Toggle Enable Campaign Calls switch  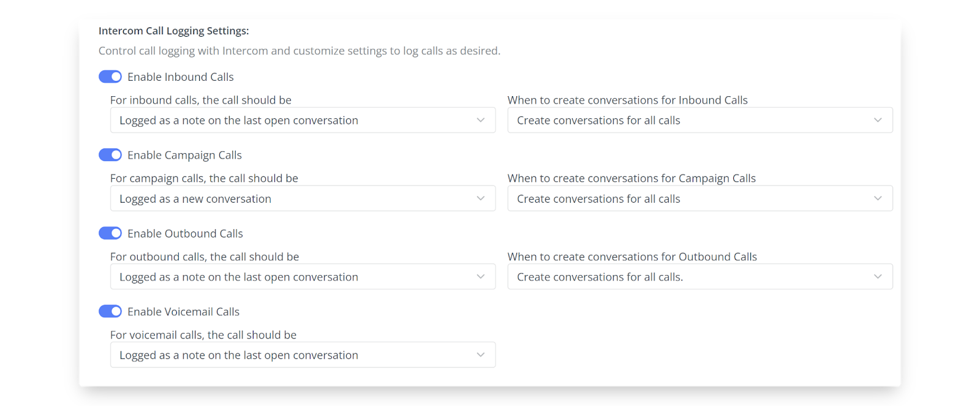pos(110,155)
